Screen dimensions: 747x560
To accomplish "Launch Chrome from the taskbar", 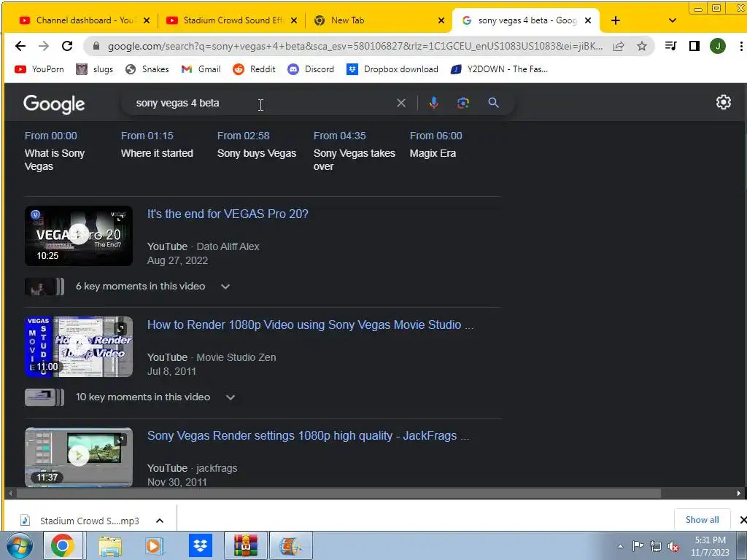I will (x=63, y=545).
